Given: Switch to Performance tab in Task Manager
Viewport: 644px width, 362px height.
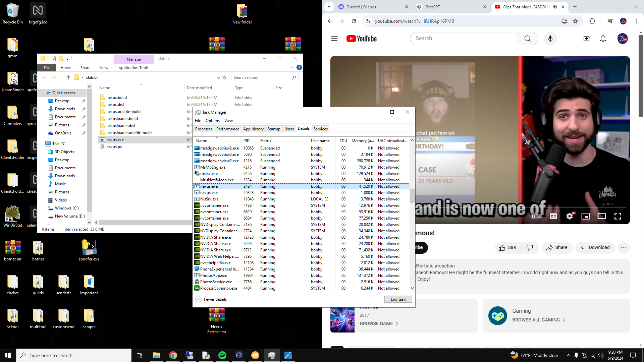Looking at the screenshot, I should [x=227, y=129].
